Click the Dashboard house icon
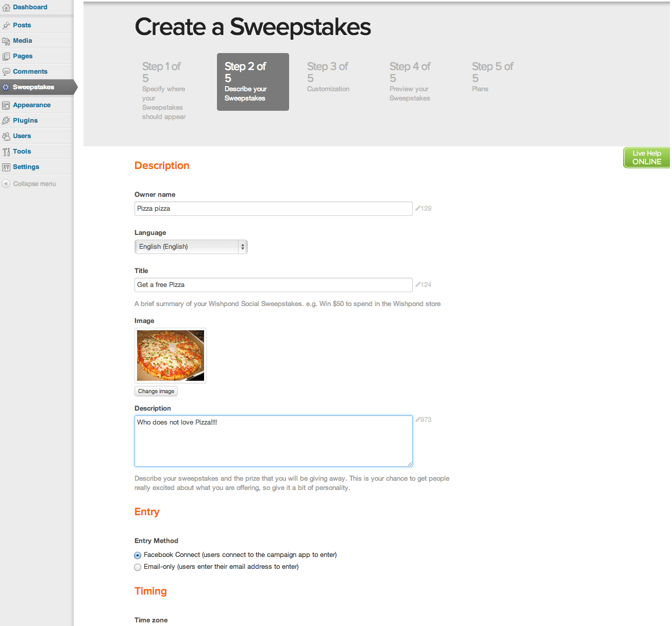 pyautogui.click(x=6, y=8)
